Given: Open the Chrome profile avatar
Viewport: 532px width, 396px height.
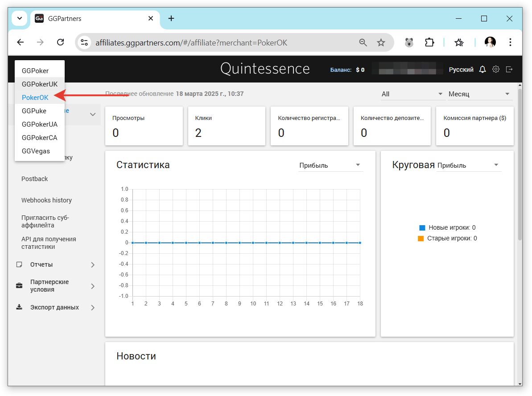Looking at the screenshot, I should [490, 42].
